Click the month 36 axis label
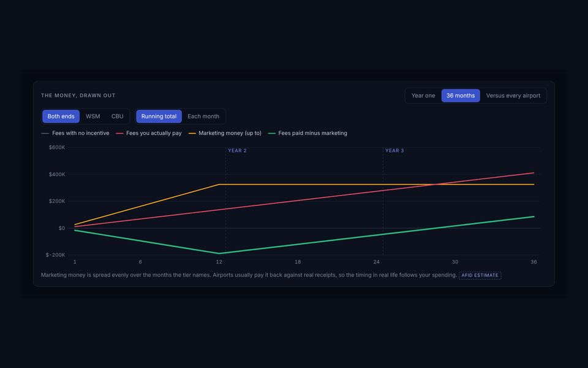 [x=533, y=262]
